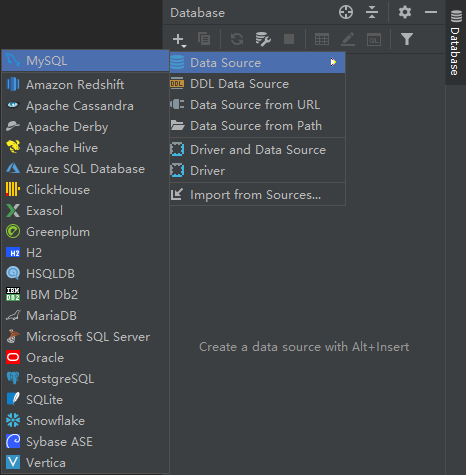This screenshot has width=466, height=475.
Task: Select Apache Derby
Action: tap(86, 127)
